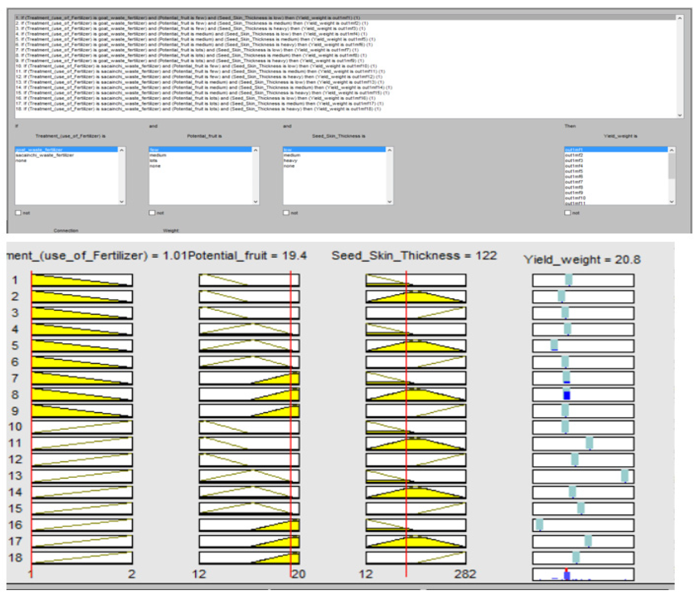Select sacainchi_waste_fertilizer in Treatment list
The height and width of the screenshot is (597, 700).
click(x=45, y=155)
